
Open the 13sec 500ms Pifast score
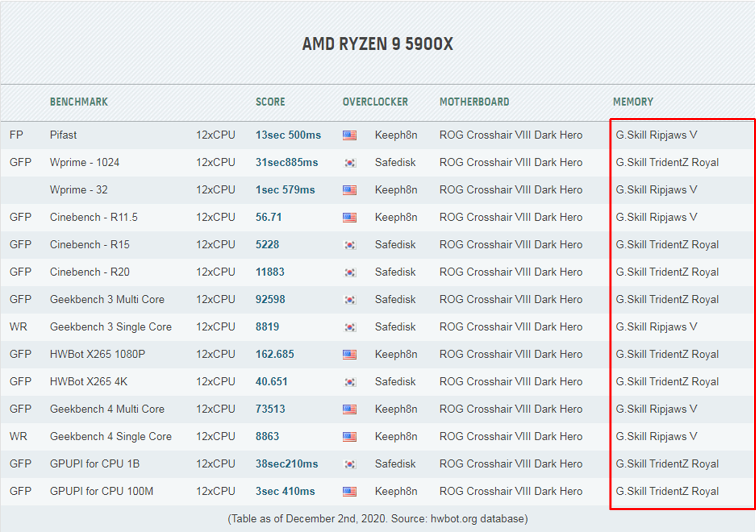288,135
